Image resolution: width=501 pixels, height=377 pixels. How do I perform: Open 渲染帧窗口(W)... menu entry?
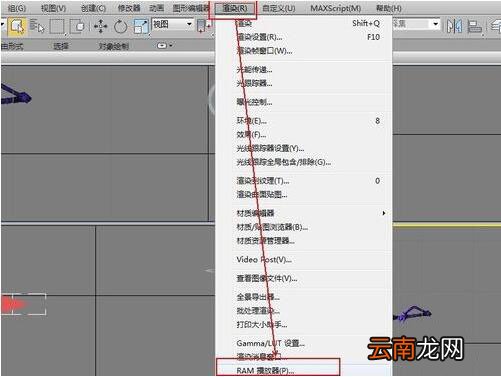coord(304,51)
